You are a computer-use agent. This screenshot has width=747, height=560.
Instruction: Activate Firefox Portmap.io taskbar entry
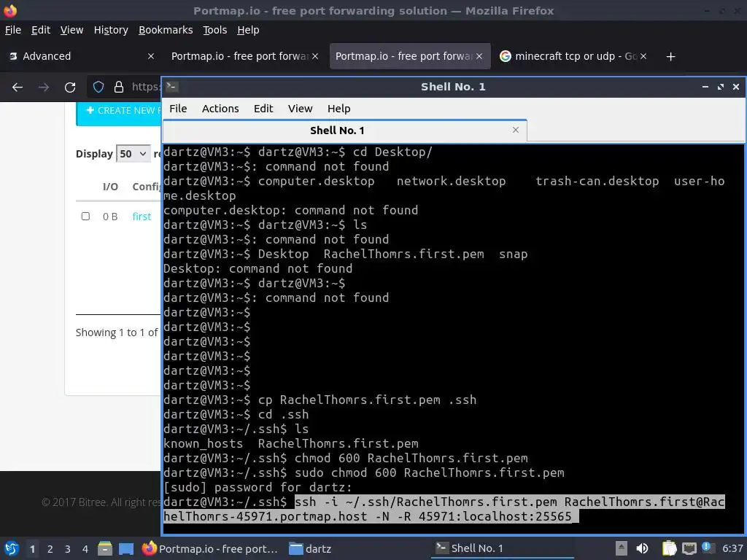point(209,548)
